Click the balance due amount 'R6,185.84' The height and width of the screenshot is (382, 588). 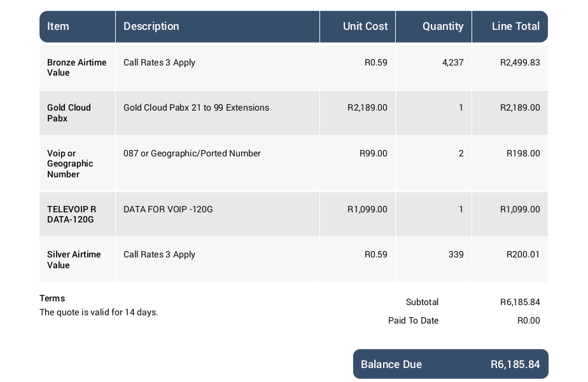(x=515, y=364)
